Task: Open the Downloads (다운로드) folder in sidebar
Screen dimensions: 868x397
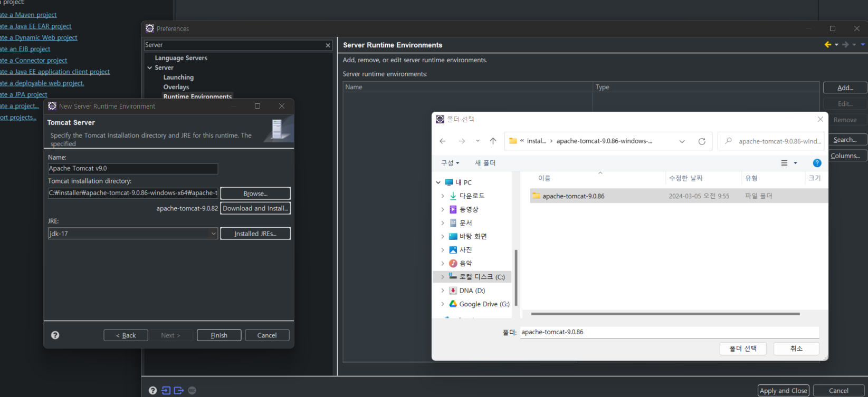Action: pos(472,196)
